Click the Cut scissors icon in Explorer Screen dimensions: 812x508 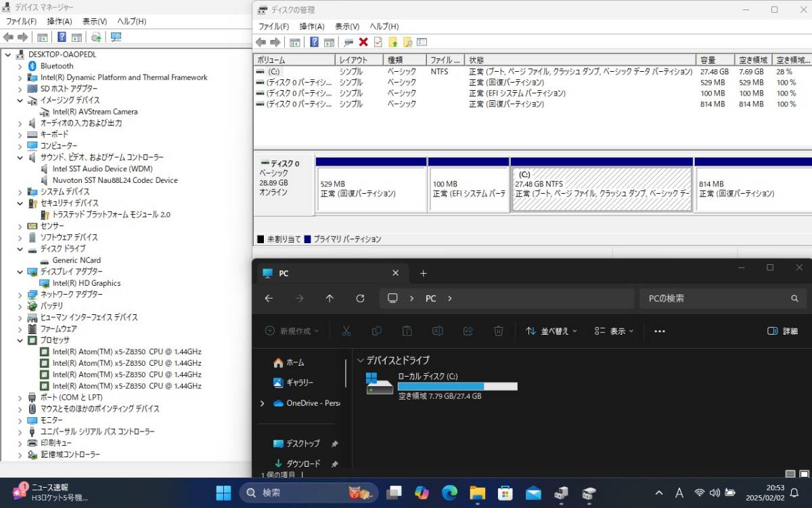346,331
